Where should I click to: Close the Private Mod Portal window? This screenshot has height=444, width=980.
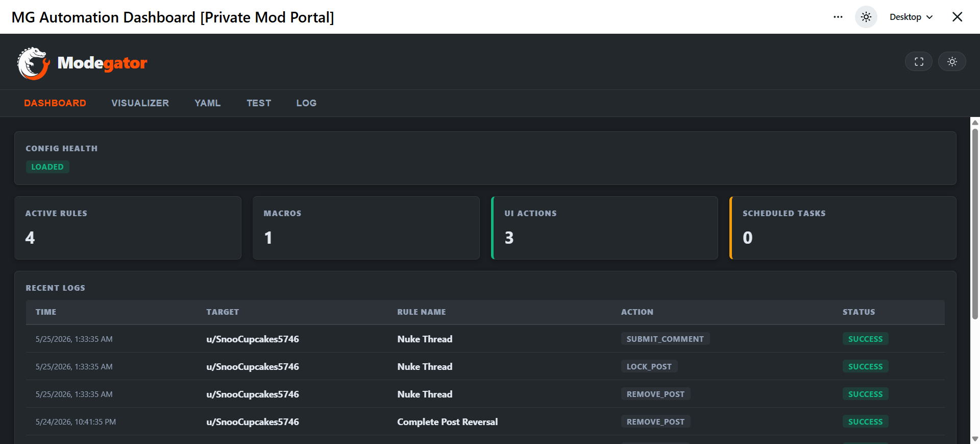click(x=958, y=17)
